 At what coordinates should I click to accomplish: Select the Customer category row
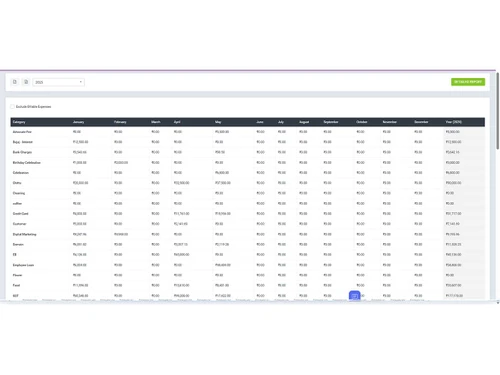(248, 224)
